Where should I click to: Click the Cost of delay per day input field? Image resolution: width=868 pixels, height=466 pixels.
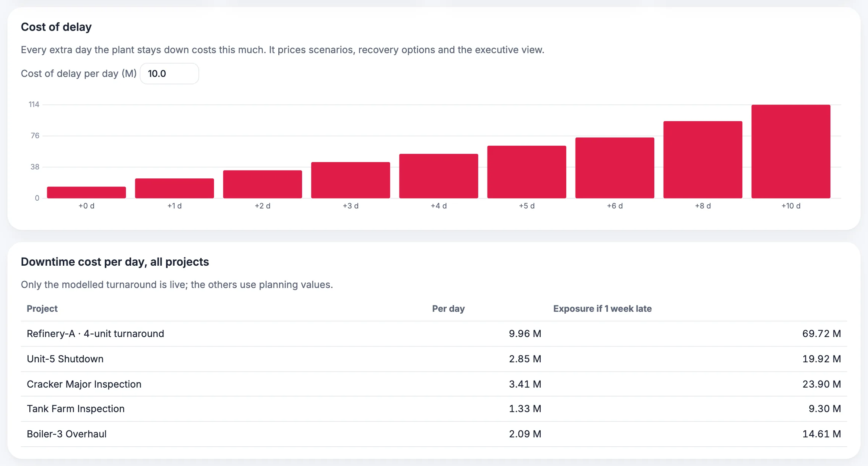[x=169, y=74]
